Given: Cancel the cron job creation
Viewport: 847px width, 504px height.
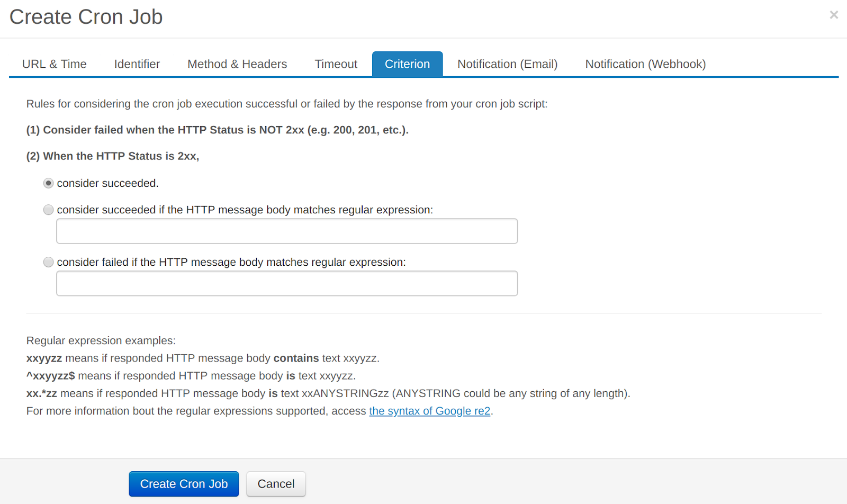Looking at the screenshot, I should (276, 484).
